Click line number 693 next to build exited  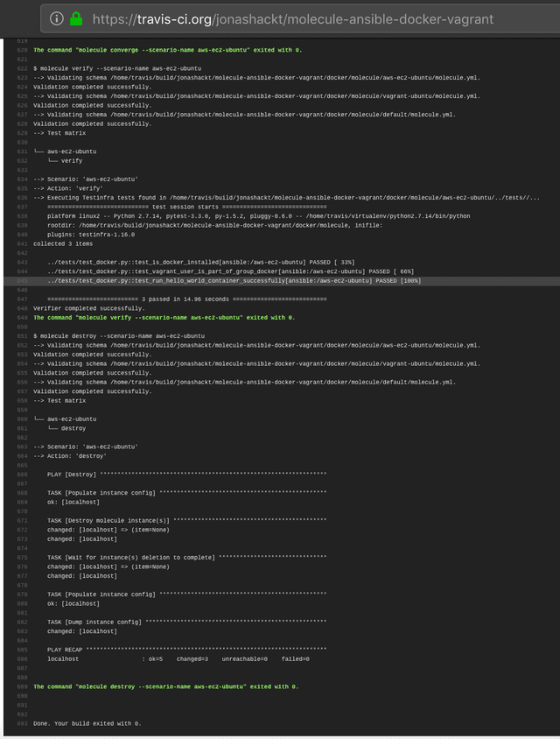tap(22, 723)
